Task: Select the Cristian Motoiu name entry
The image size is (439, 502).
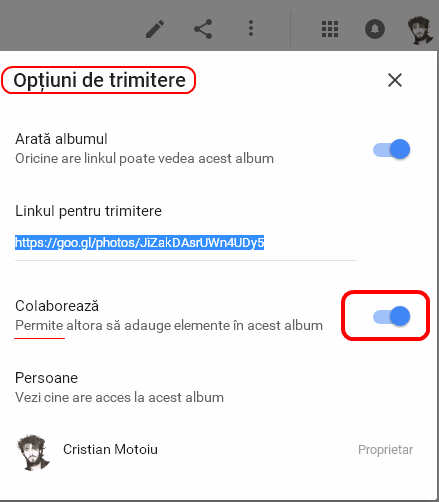Action: point(110,449)
